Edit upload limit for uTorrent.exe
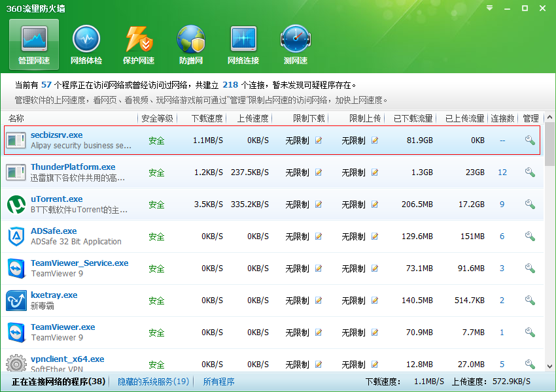556x392 pixels. click(375, 204)
